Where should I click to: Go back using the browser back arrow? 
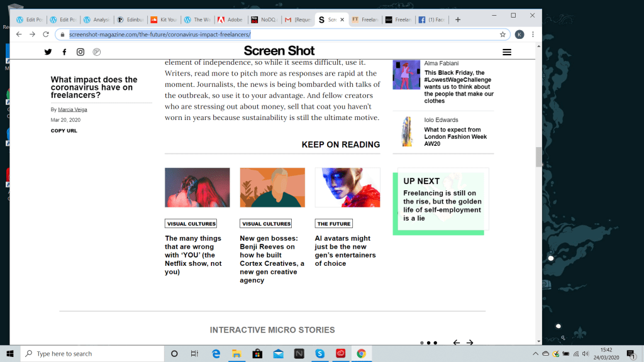coord(19,35)
